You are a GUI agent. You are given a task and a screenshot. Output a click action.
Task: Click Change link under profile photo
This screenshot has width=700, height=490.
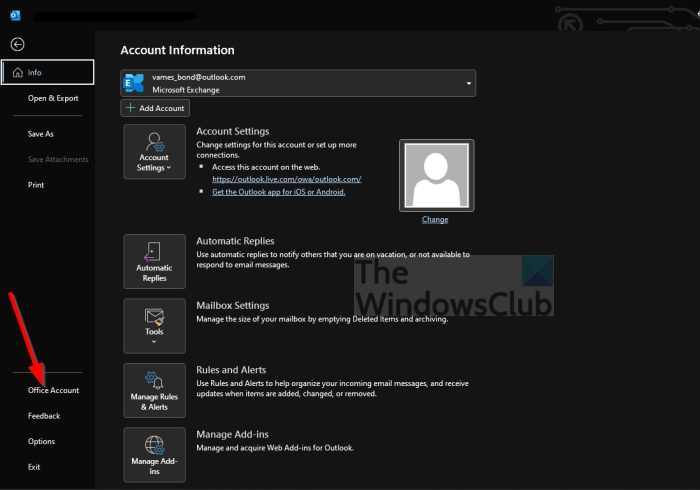(x=435, y=220)
